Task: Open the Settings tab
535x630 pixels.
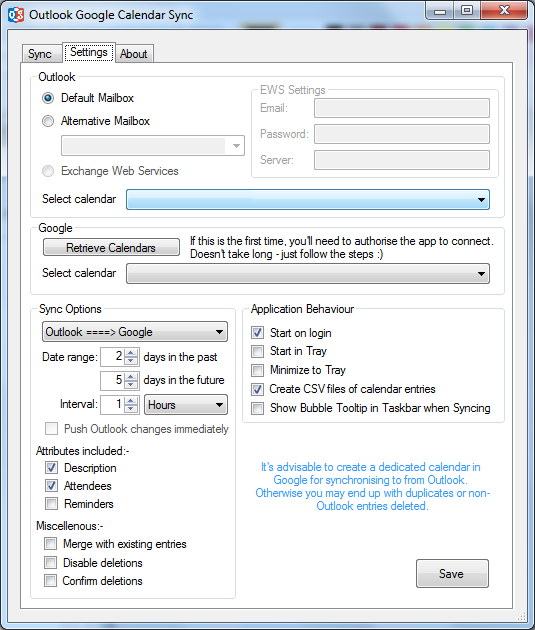Action: point(89,52)
